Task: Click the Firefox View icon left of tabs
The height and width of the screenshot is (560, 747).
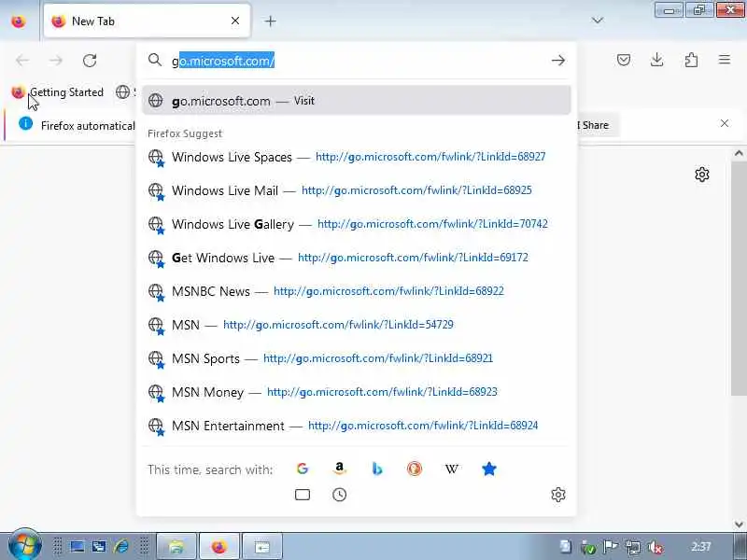Action: coord(19,21)
